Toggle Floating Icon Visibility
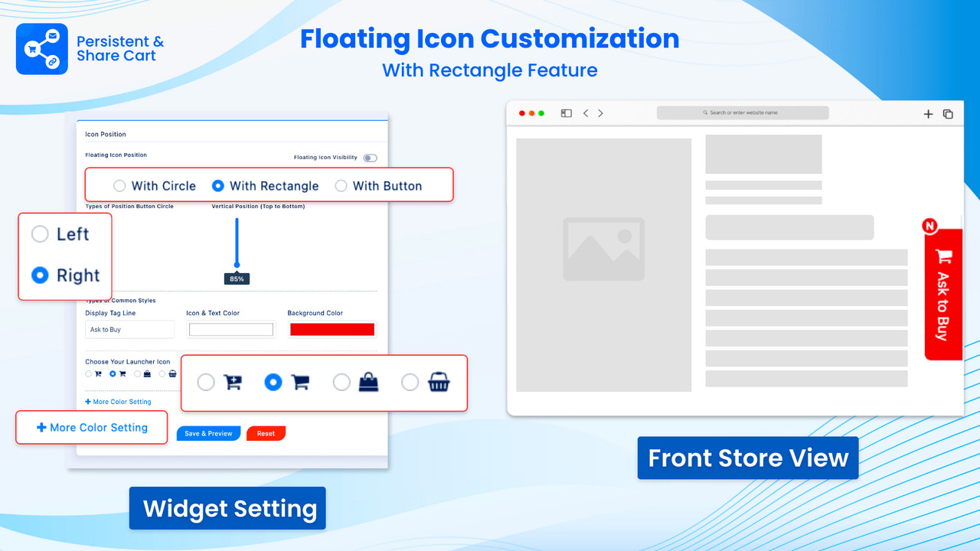Image resolution: width=980 pixels, height=551 pixels. tap(369, 157)
